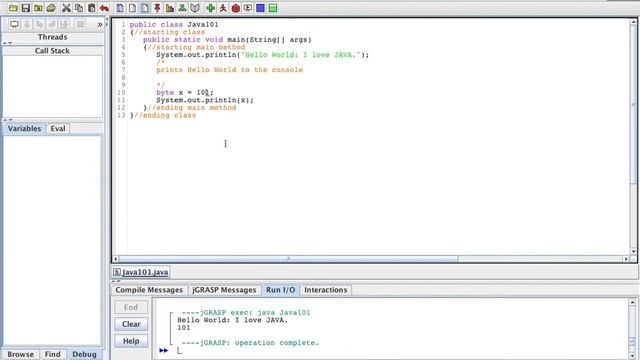Toggle line numbers icon in toolbar
Image resolution: width=640 pixels, height=360 pixels.
pyautogui.click(x=145, y=8)
